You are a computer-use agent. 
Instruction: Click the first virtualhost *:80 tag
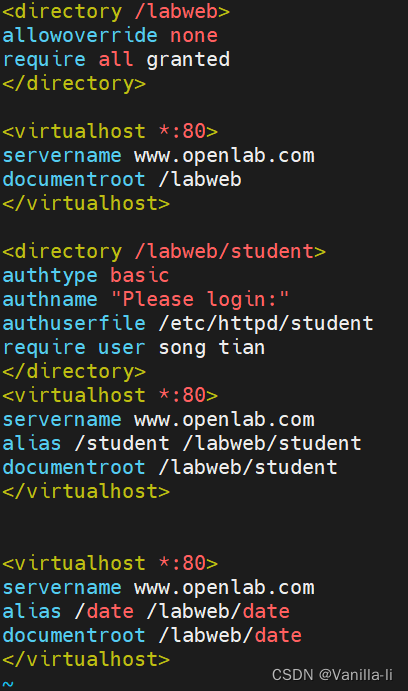pos(110,131)
